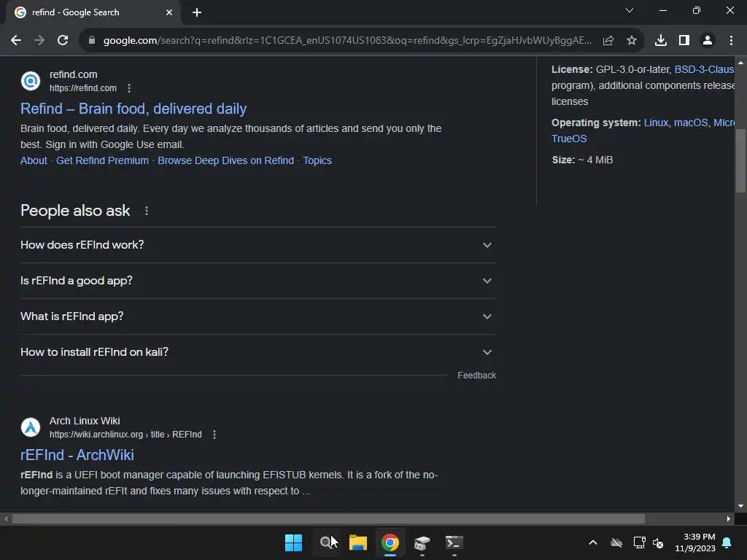Open the Topics sitelink
Viewport: 747px width, 560px height.
coord(317,160)
